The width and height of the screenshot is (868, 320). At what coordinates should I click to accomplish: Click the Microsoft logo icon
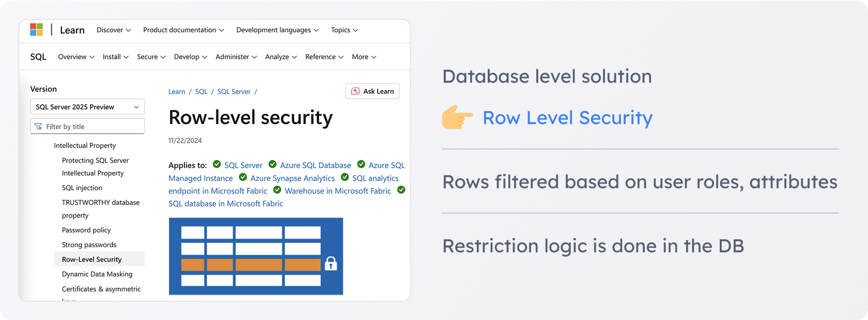point(36,29)
